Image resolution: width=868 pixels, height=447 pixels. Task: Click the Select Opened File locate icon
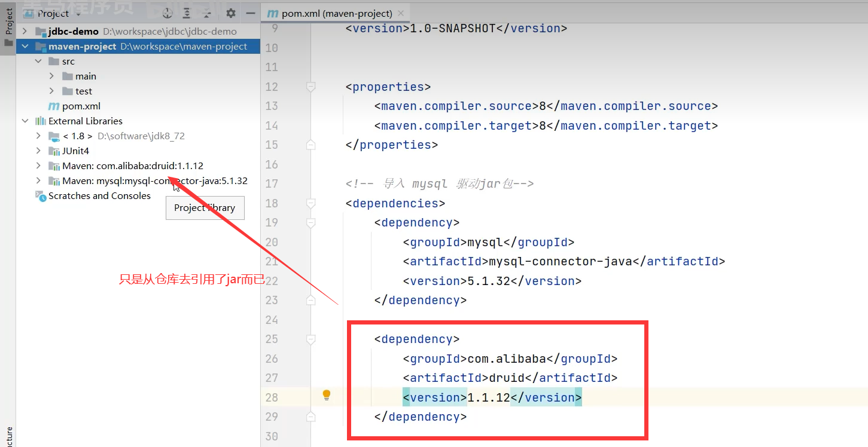coord(168,13)
